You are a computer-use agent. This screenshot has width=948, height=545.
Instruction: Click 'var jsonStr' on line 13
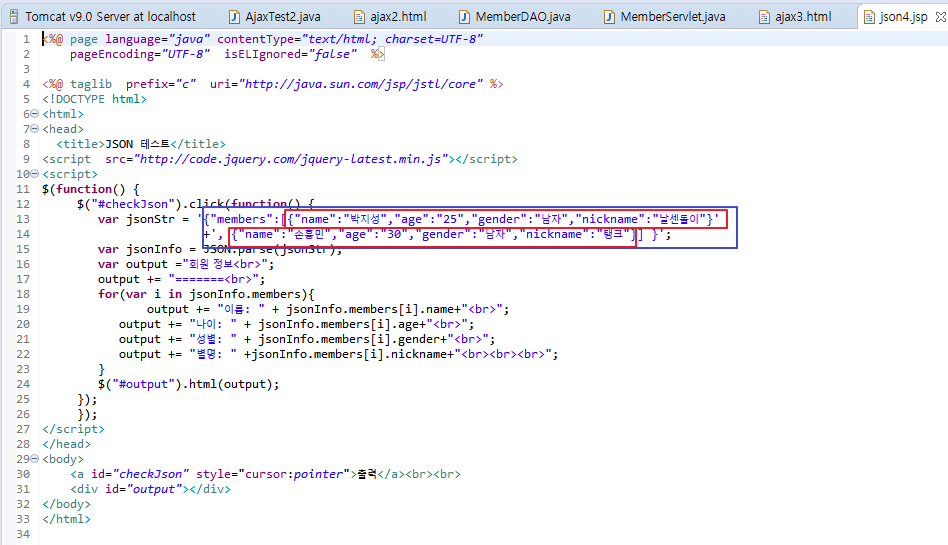click(x=136, y=219)
